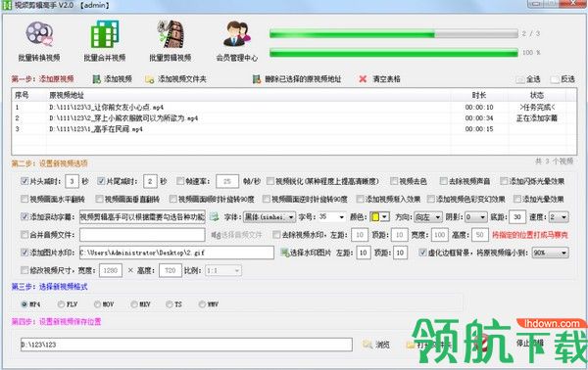
Task: Enable 去除视频水印 checkbox
Action: click(276, 235)
